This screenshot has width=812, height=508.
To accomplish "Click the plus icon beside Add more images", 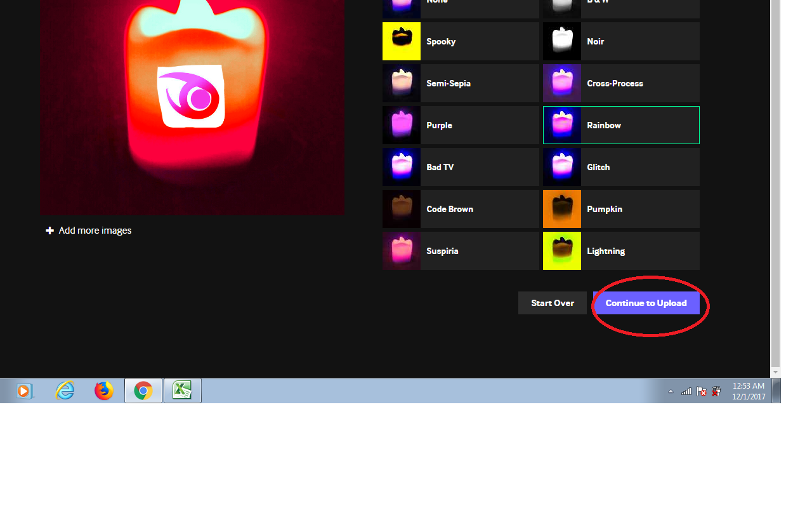I will (49, 231).
